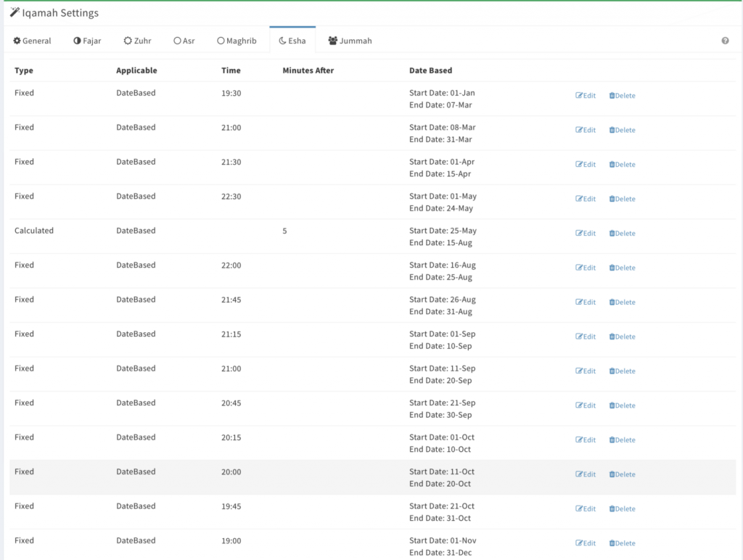Edit the 19:30 iqamah entry

(586, 96)
